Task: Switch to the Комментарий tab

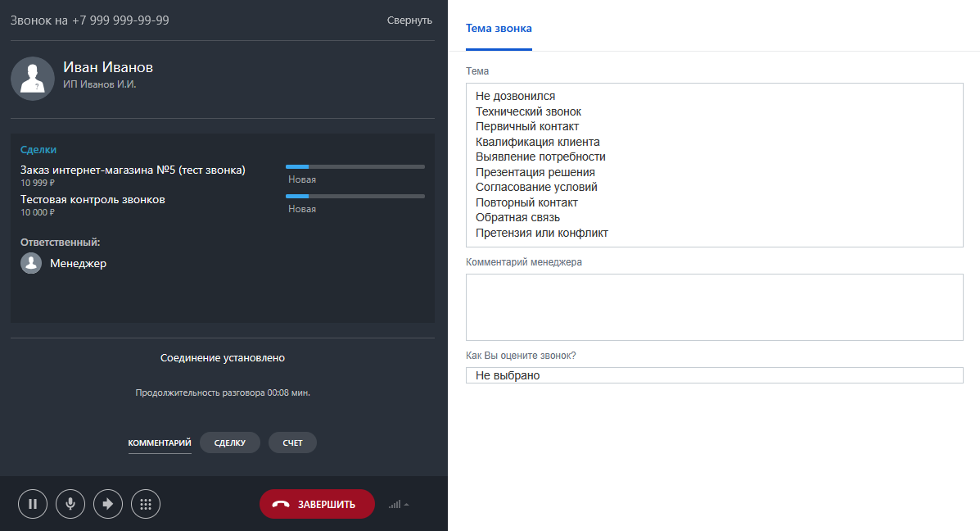Action: (160, 442)
